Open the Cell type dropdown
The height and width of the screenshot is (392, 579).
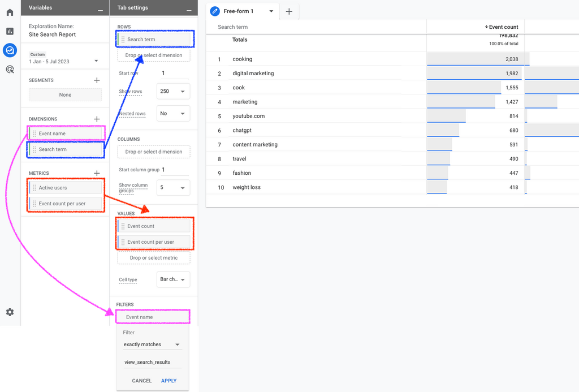tap(173, 279)
